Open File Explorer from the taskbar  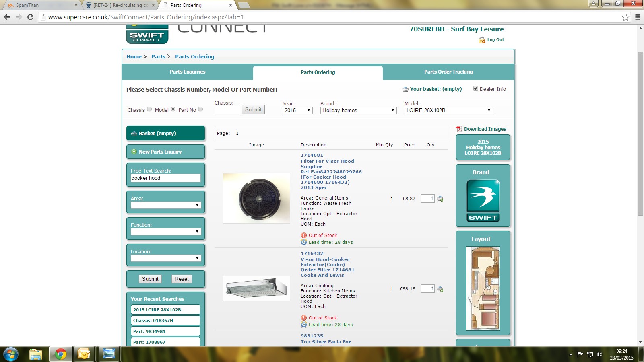coord(36,354)
